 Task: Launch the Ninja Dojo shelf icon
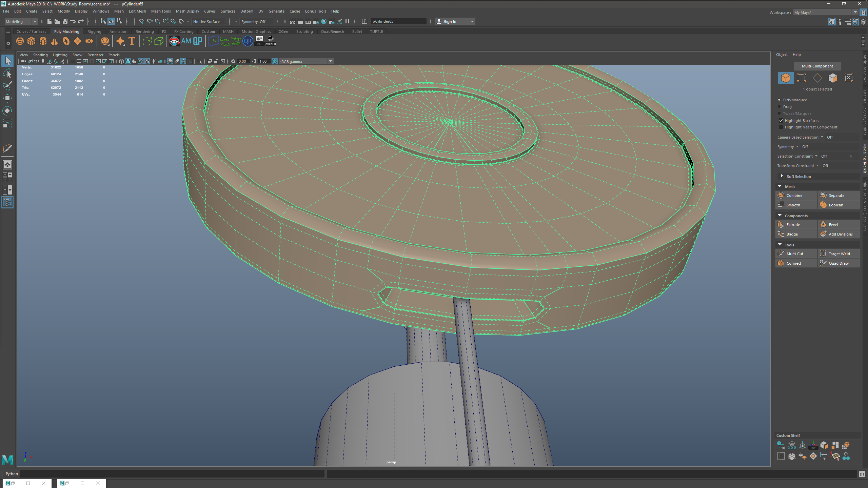[x=174, y=41]
